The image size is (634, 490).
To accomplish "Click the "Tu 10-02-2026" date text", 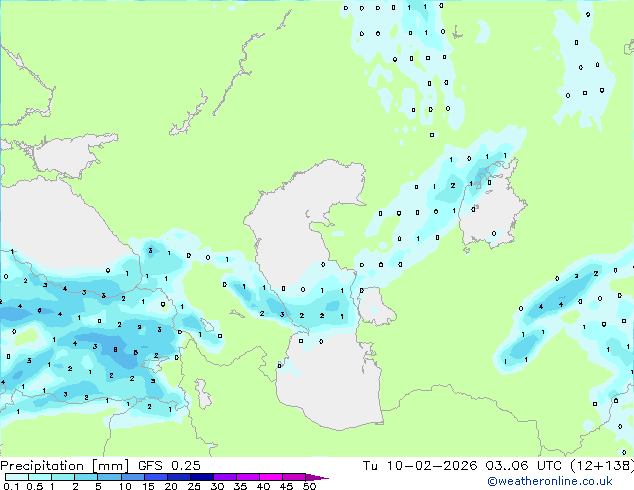I will [x=420, y=466].
